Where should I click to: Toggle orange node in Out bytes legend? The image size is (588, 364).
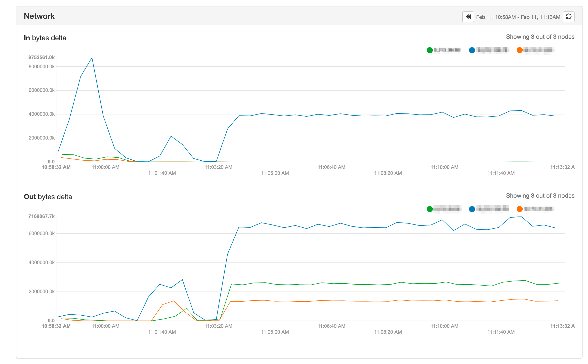point(519,209)
